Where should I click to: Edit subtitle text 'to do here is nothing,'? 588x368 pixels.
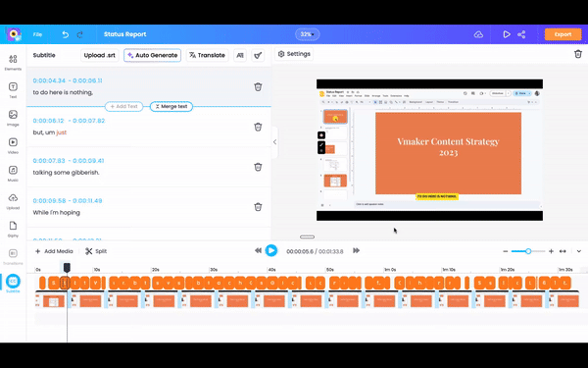point(63,92)
